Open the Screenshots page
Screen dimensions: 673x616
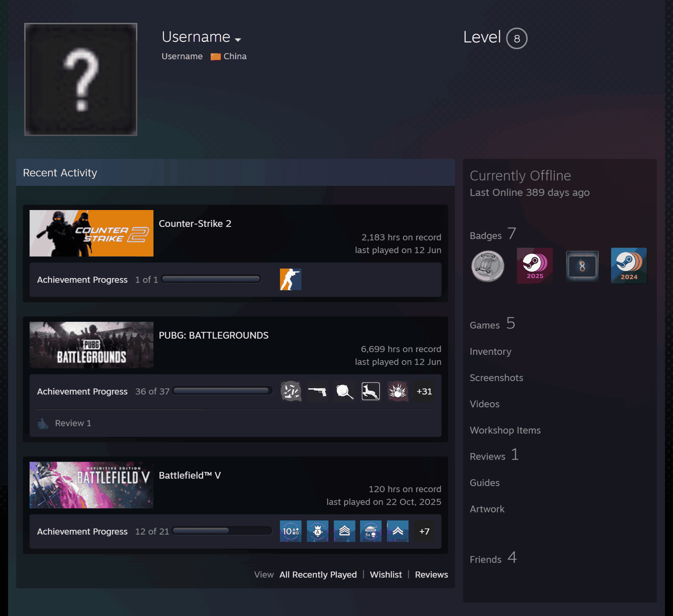click(x=496, y=378)
